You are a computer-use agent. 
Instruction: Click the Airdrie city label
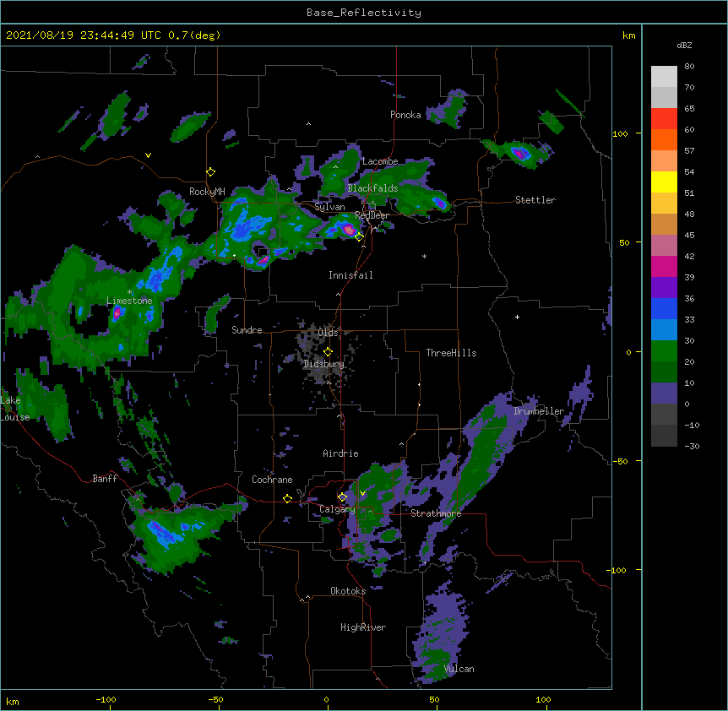click(x=340, y=453)
